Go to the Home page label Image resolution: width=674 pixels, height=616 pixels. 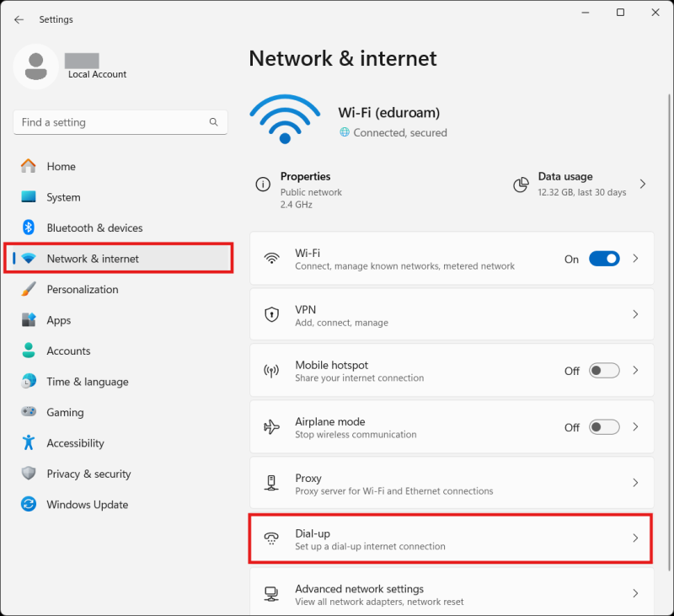(61, 166)
